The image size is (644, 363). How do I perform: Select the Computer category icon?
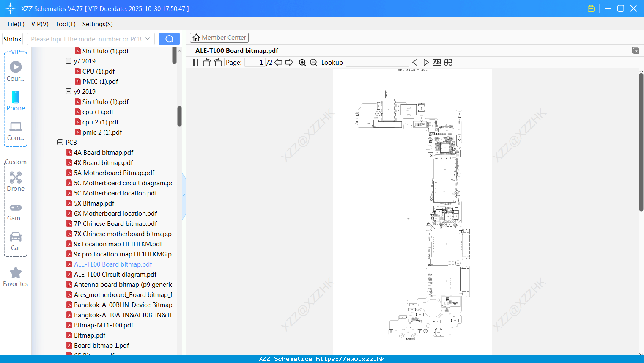[16, 131]
